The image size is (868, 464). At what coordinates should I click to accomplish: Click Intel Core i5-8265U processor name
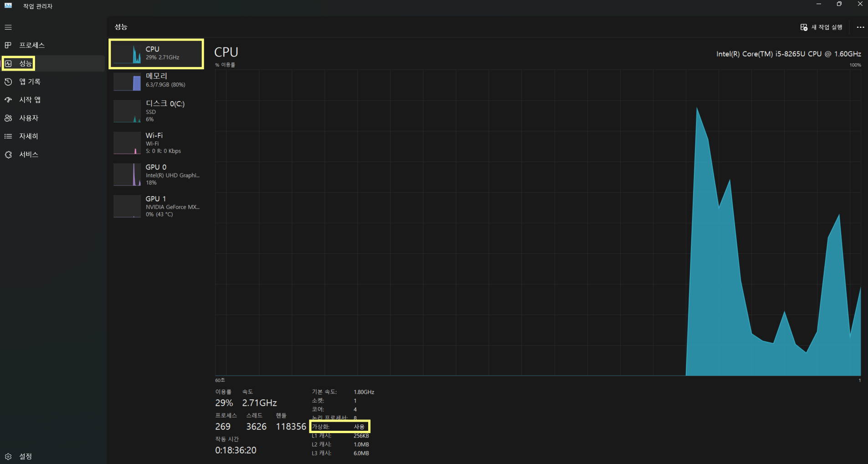point(789,54)
